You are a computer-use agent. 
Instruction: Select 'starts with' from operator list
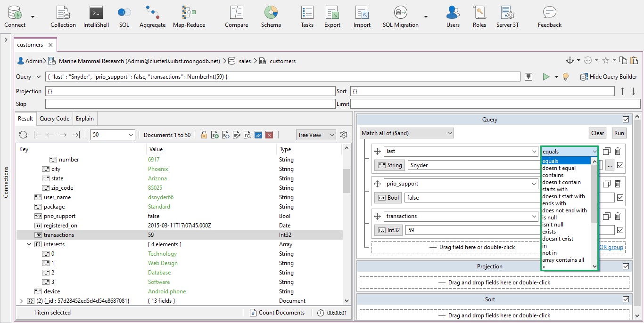point(555,189)
